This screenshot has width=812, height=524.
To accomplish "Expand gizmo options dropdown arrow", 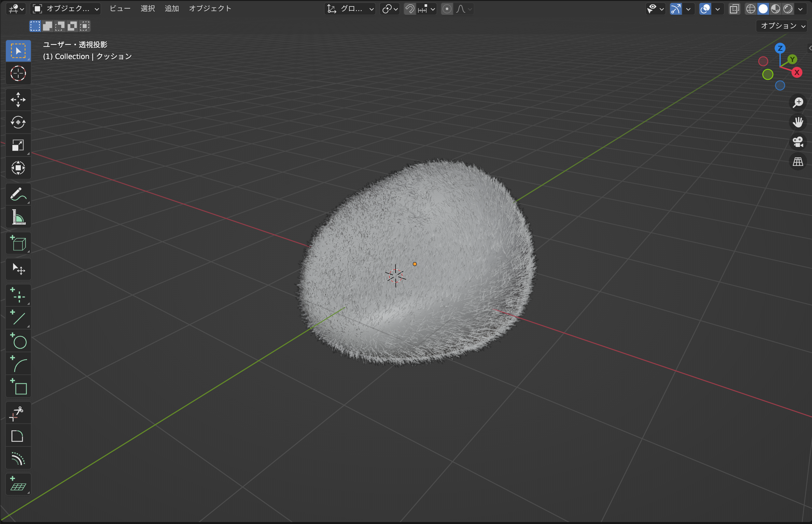I will [688, 9].
